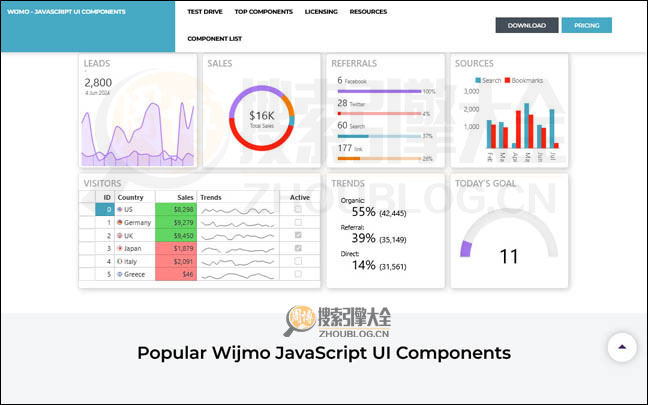Toggle Active checkbox for Italy row
Screen dimensions: 648x405
298,261
